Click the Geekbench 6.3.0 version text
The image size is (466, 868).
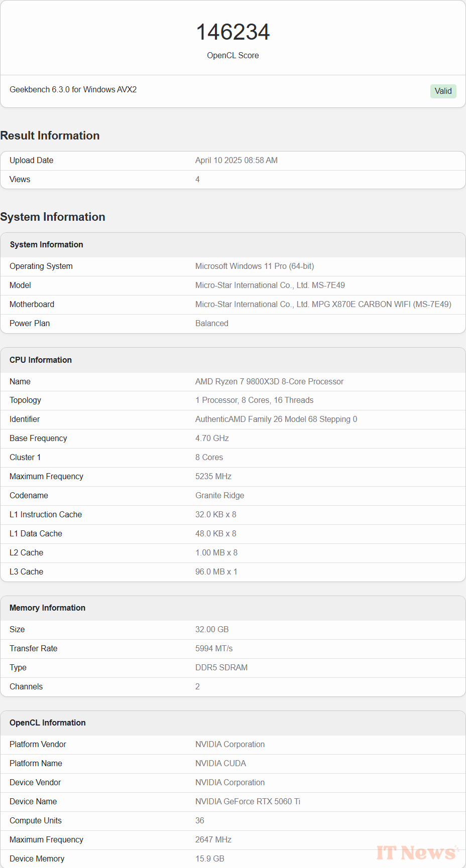(73, 89)
